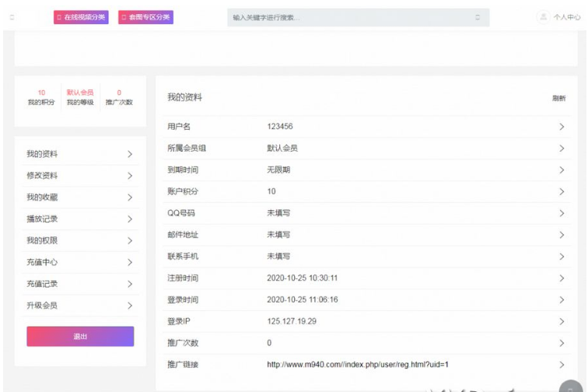Image resolution: width=588 pixels, height=392 pixels.
Task: Click the 未填写 value in 邮件地址 row
Action: click(278, 235)
